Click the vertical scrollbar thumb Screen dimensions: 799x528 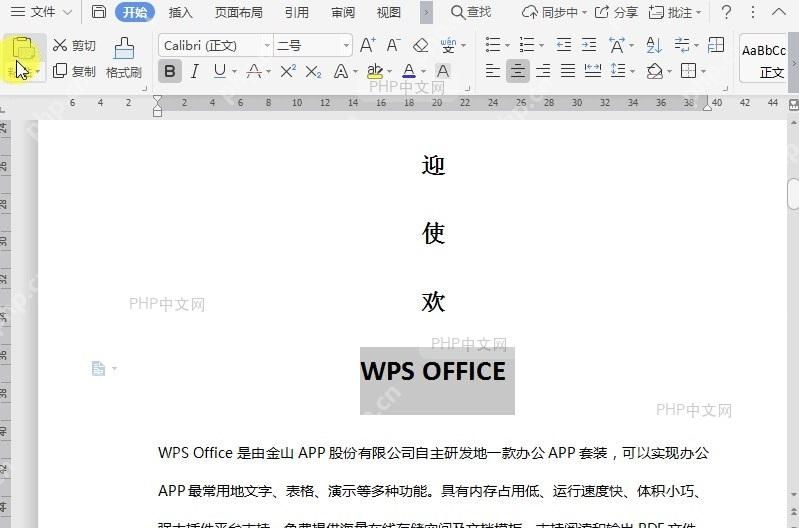pos(793,194)
